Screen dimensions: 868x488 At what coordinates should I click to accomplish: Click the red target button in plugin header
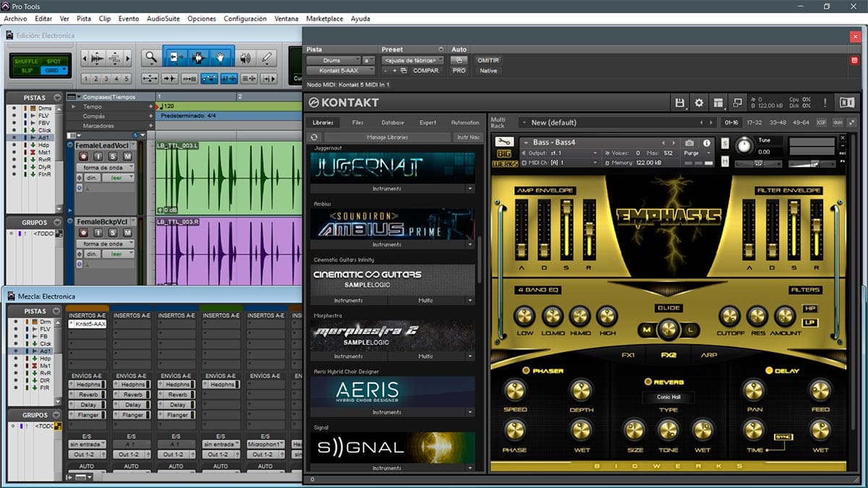coord(855,60)
